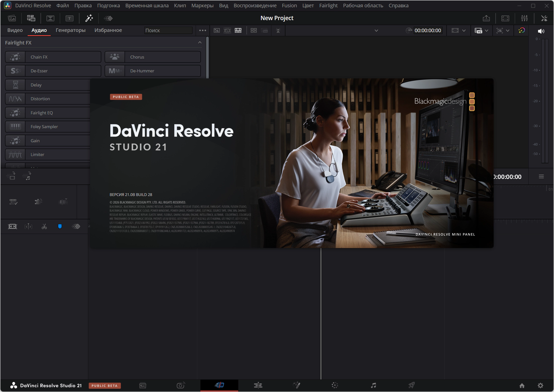The width and height of the screenshot is (554, 392).
Task: Mute audio with the speaker icon
Action: (x=541, y=31)
